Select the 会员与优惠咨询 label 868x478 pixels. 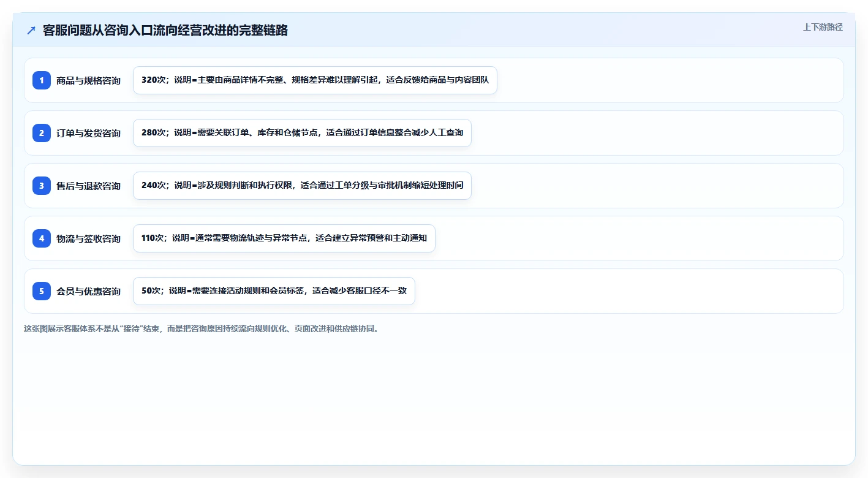coord(88,292)
